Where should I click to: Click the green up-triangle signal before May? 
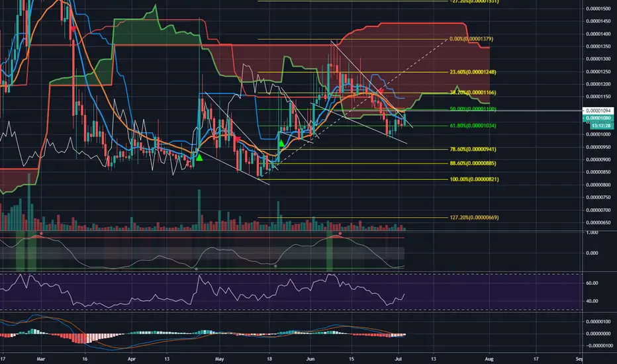(x=199, y=158)
